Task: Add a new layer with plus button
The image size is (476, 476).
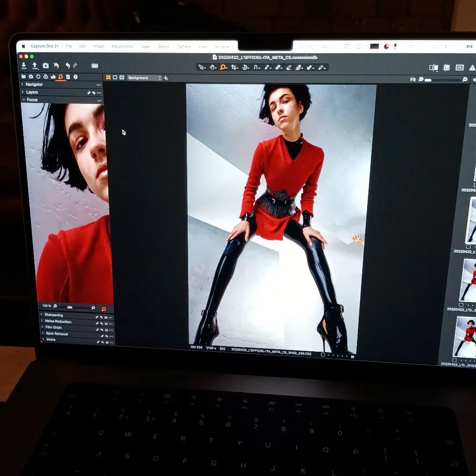Action: pos(166,78)
